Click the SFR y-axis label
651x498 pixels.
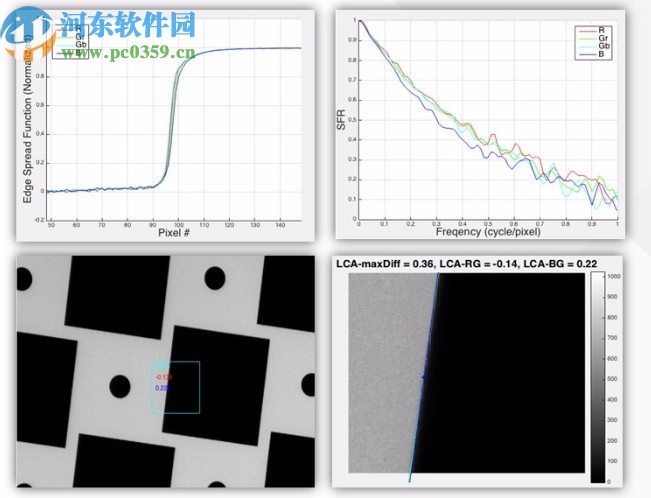click(341, 120)
